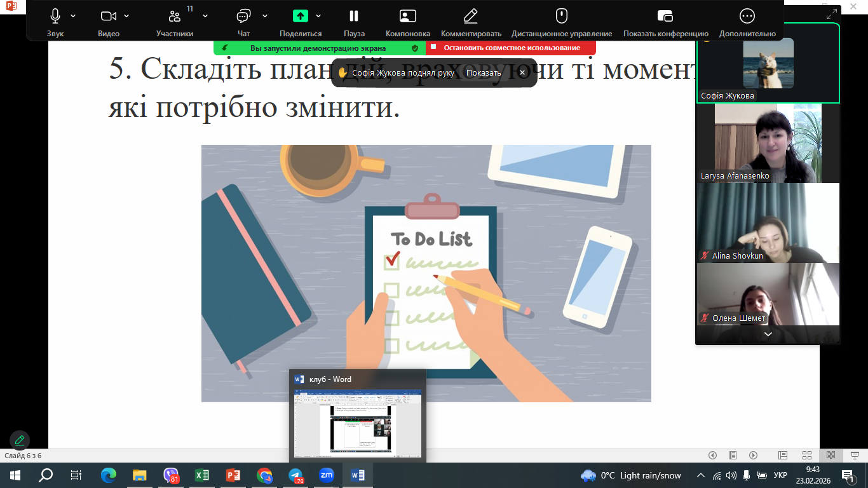
Task: Open network settings from the system tray
Action: (x=717, y=475)
